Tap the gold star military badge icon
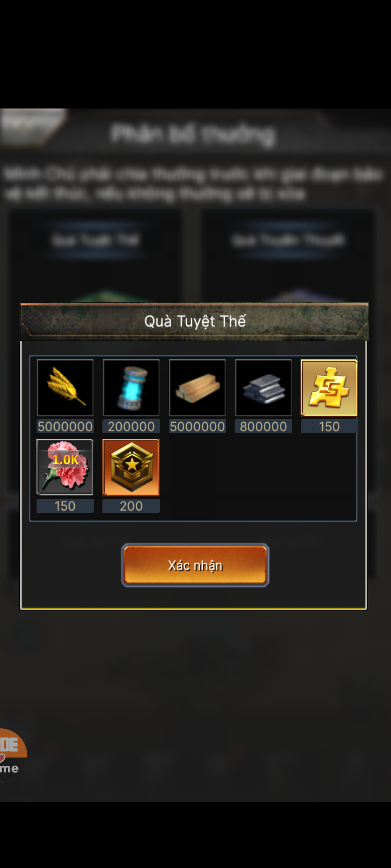 pos(131,467)
